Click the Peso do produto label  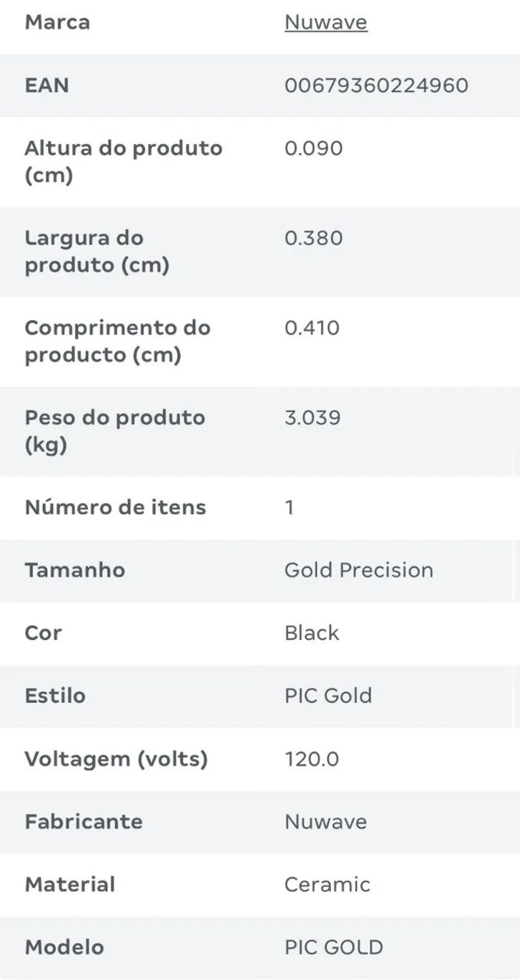[x=115, y=431]
